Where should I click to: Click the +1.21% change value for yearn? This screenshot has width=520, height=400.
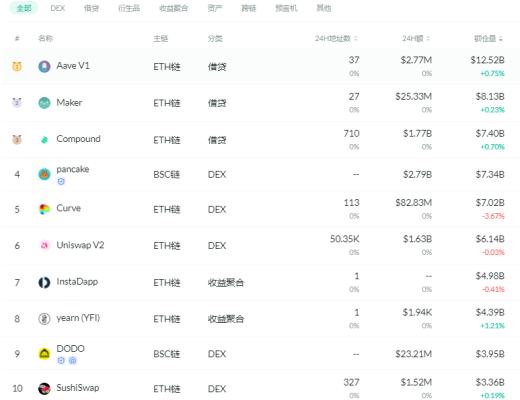coord(492,326)
